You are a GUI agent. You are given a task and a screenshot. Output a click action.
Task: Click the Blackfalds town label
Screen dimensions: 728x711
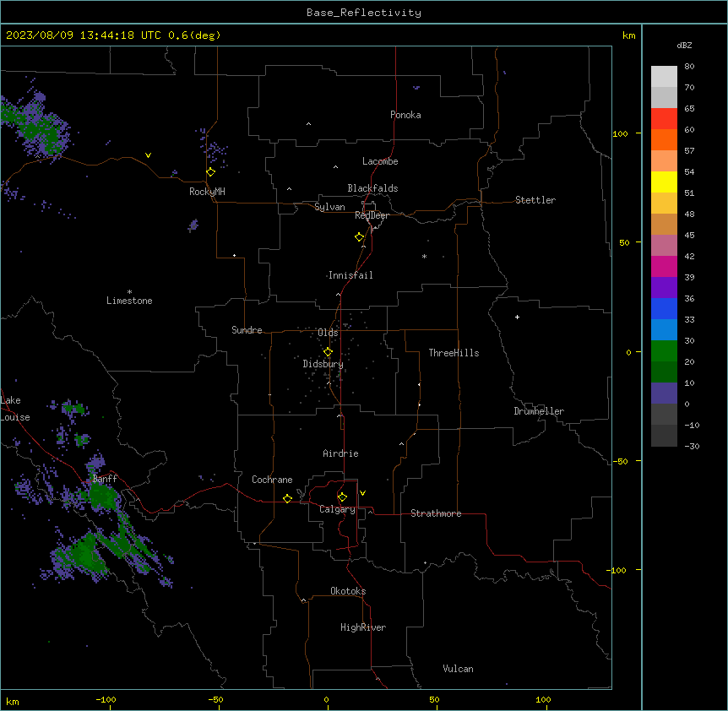point(372,188)
